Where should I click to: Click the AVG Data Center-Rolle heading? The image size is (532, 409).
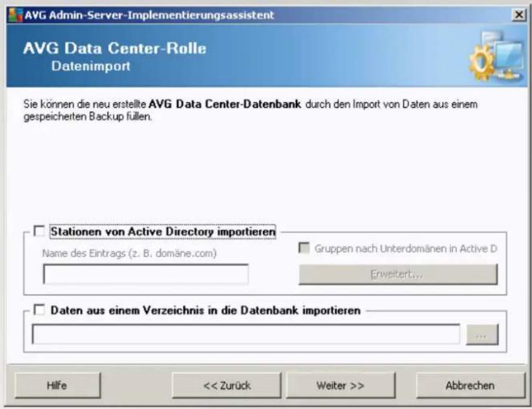tap(115, 48)
